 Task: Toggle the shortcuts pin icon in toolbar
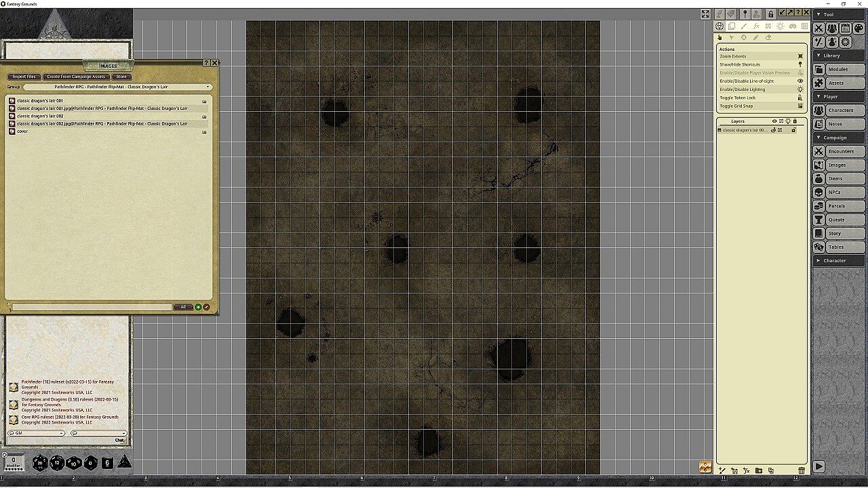coord(745,14)
